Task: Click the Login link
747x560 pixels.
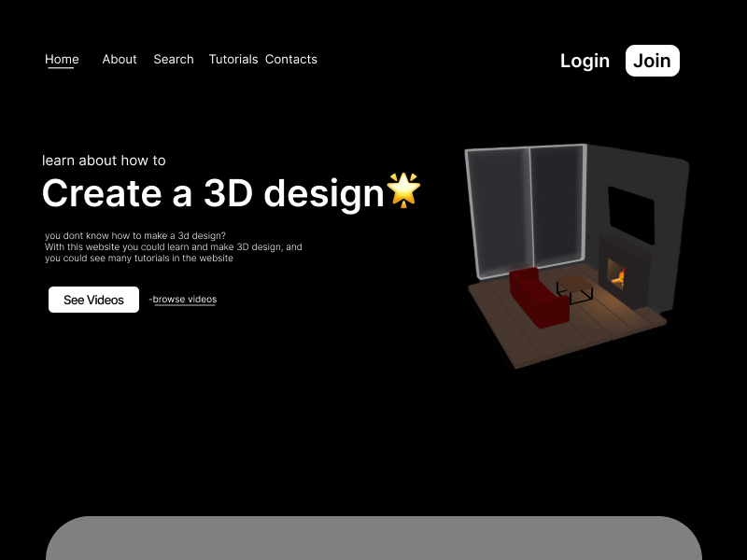Action: (585, 61)
